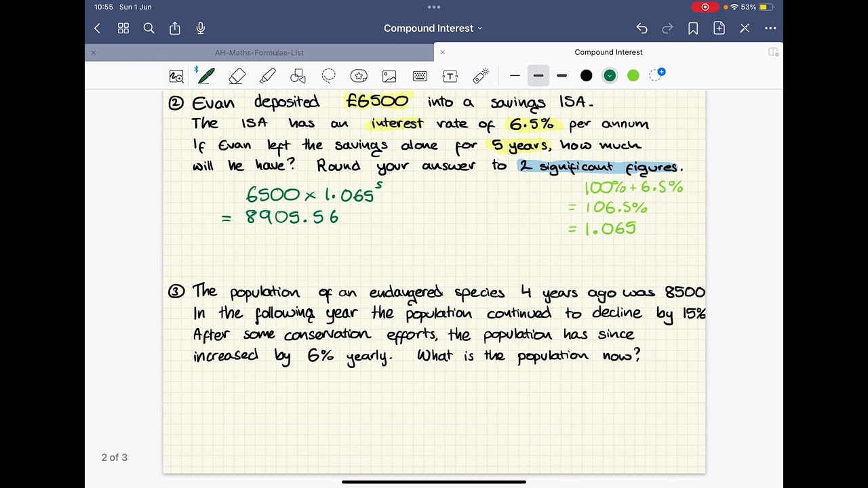Image resolution: width=868 pixels, height=488 pixels.
Task: Choose the thickest stroke width
Action: (561, 76)
